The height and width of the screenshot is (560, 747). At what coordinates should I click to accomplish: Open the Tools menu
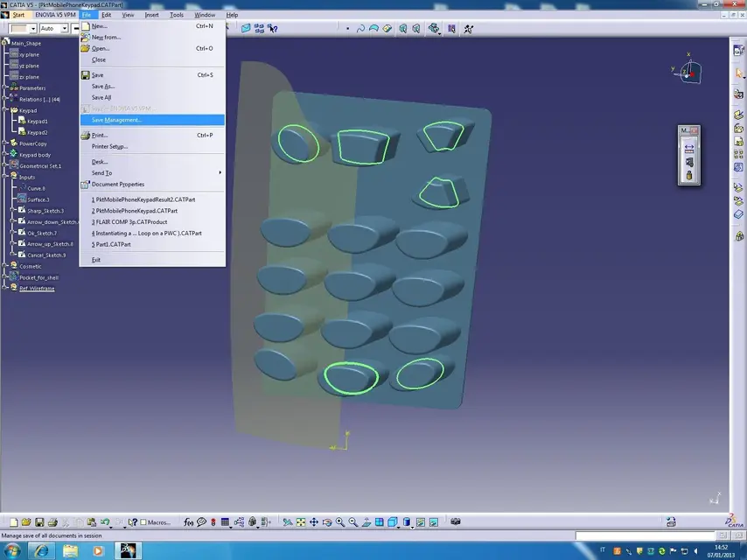tap(177, 15)
